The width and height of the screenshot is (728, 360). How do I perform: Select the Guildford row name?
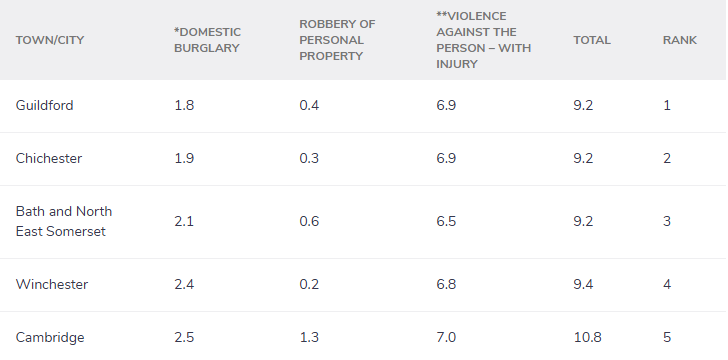(45, 105)
